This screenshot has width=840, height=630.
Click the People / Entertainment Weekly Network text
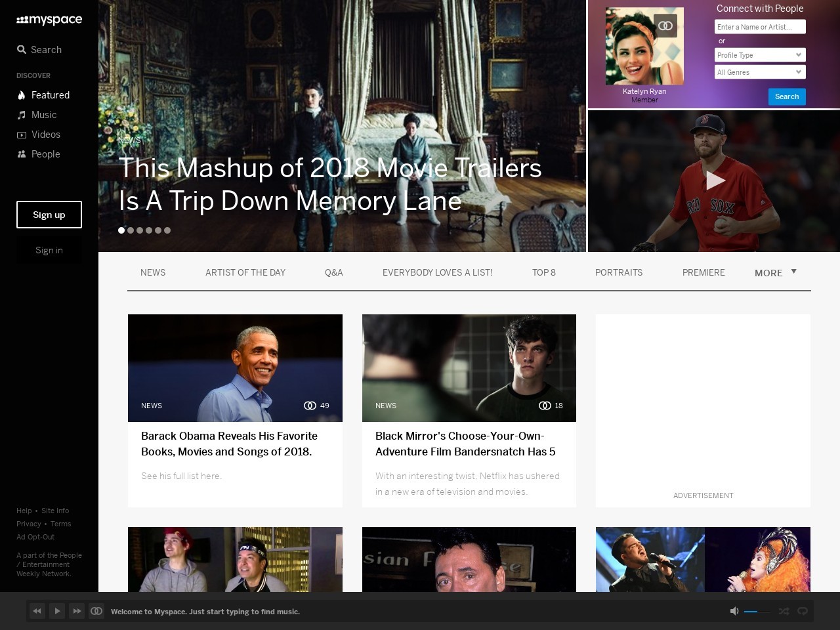pos(49,564)
